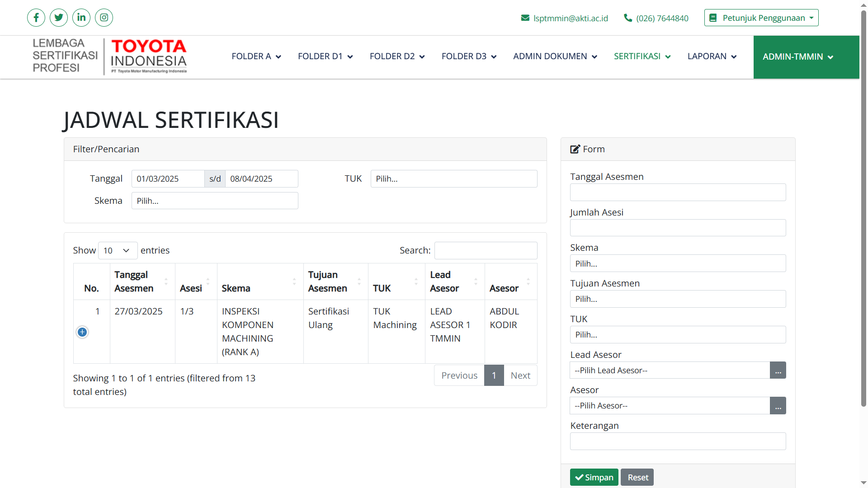Open the Instagram social icon
The width and height of the screenshot is (868, 488).
pyautogui.click(x=104, y=18)
